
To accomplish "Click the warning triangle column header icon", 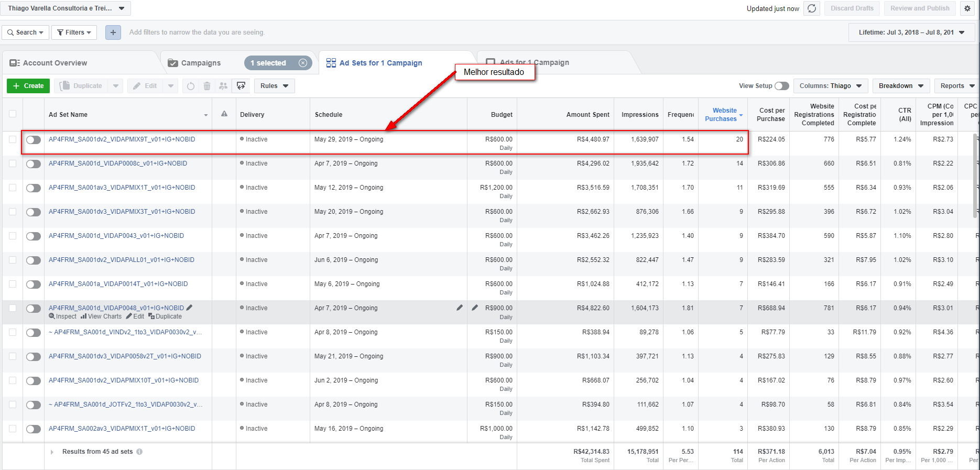I will (x=224, y=114).
